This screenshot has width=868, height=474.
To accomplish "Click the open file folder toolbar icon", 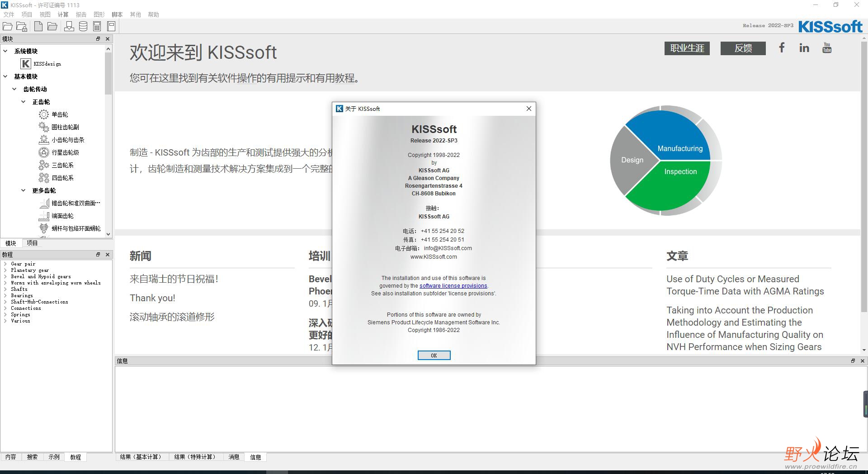I will coord(52,26).
